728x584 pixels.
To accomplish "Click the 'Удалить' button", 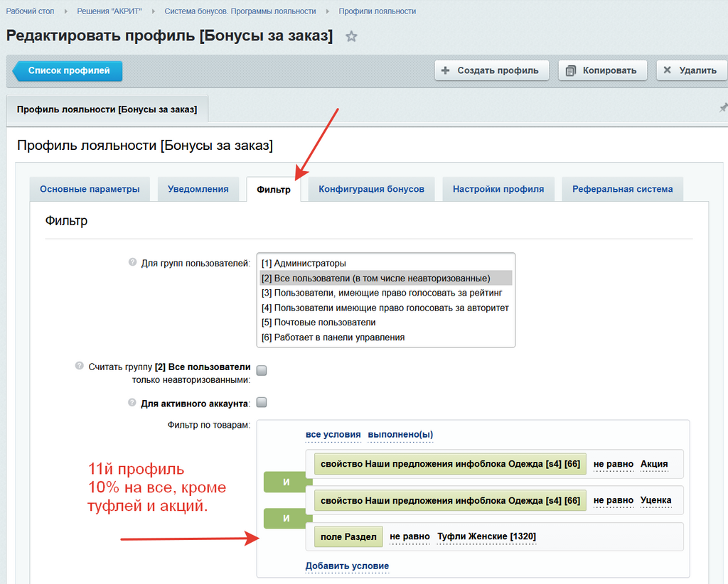I will (691, 70).
